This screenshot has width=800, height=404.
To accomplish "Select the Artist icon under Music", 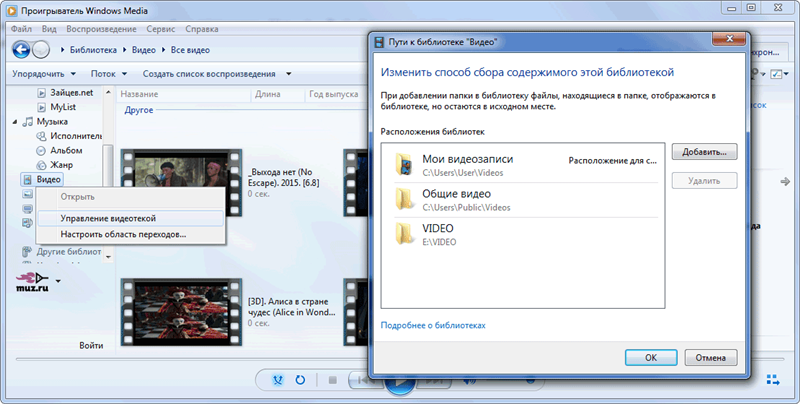I will [x=41, y=136].
